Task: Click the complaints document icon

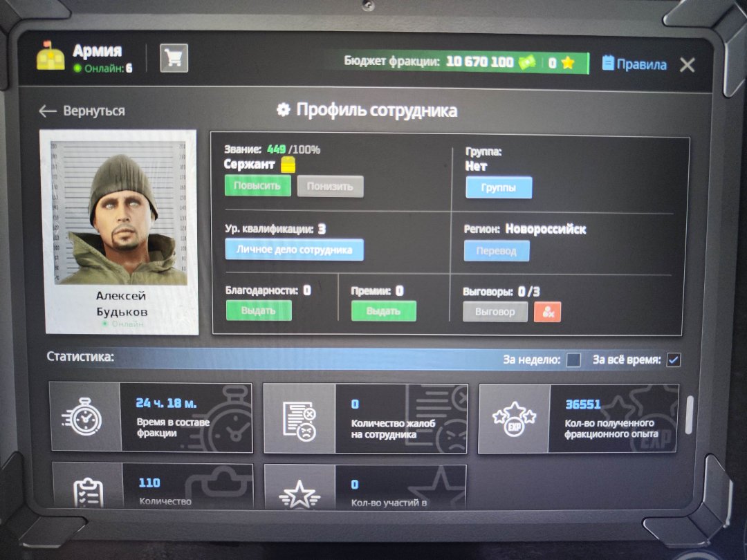Action: click(299, 419)
